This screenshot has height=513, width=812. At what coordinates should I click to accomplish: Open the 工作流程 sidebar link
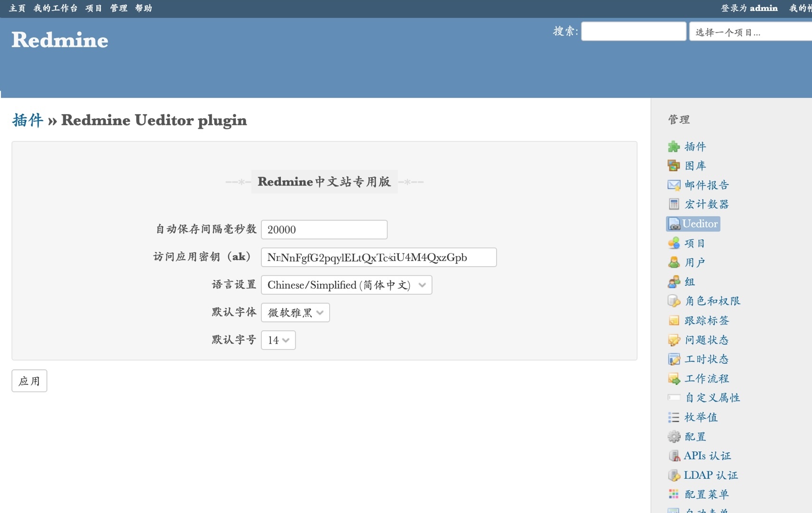[707, 379]
